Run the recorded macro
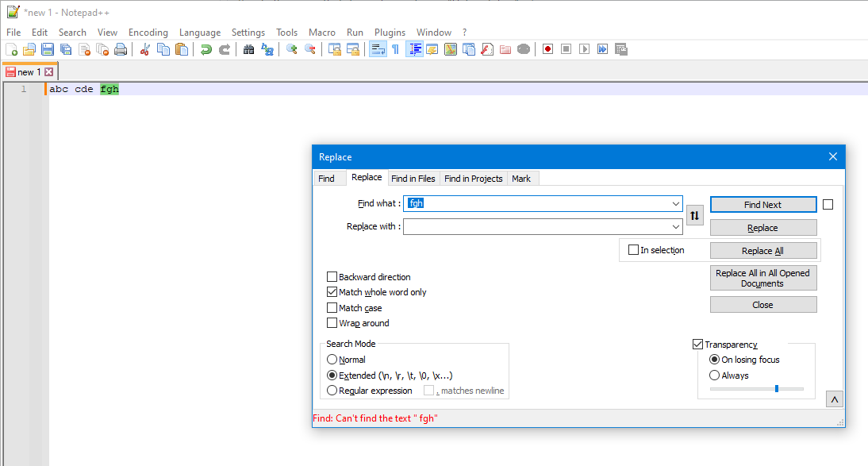 tap(583, 48)
